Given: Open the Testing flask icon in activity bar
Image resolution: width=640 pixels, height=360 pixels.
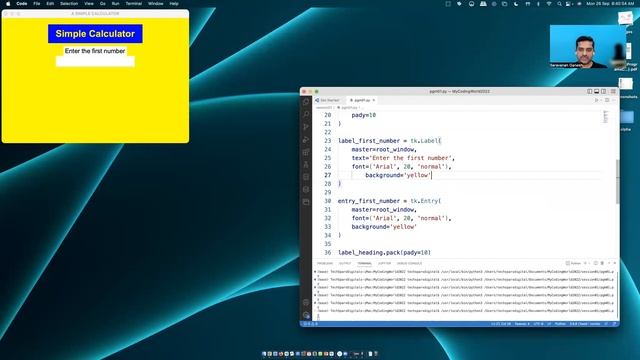Looking at the screenshot, I should click(x=306, y=164).
